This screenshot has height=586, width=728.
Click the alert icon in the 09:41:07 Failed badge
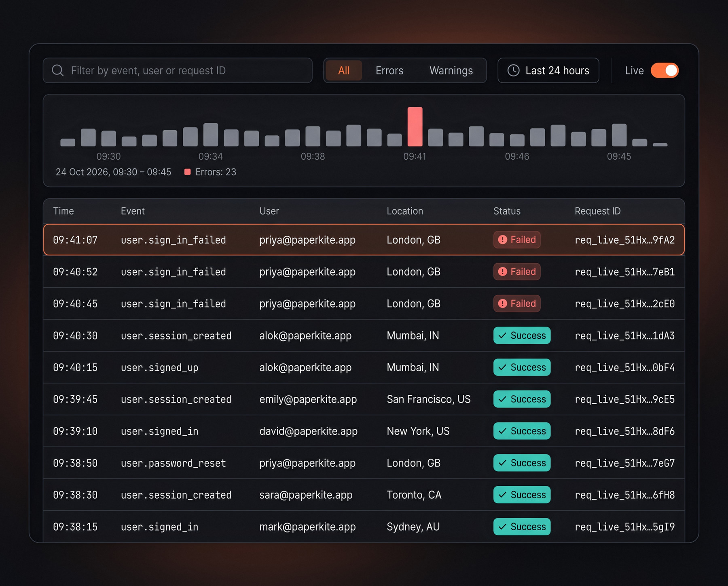coord(502,240)
